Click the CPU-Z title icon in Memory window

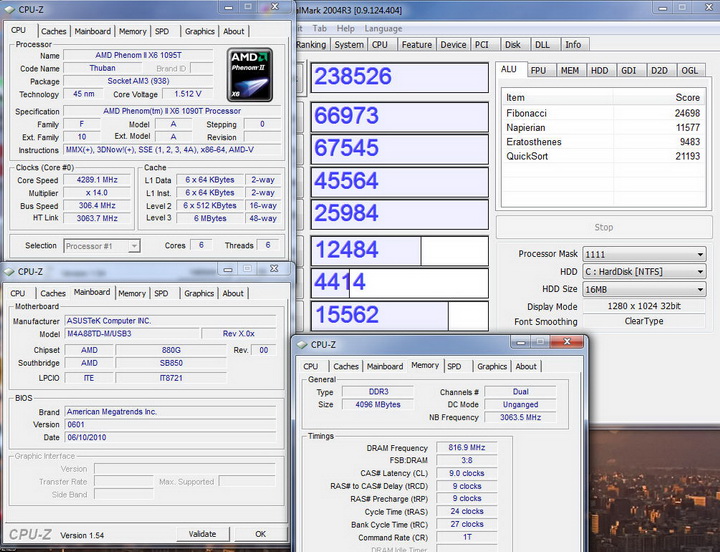(302, 344)
